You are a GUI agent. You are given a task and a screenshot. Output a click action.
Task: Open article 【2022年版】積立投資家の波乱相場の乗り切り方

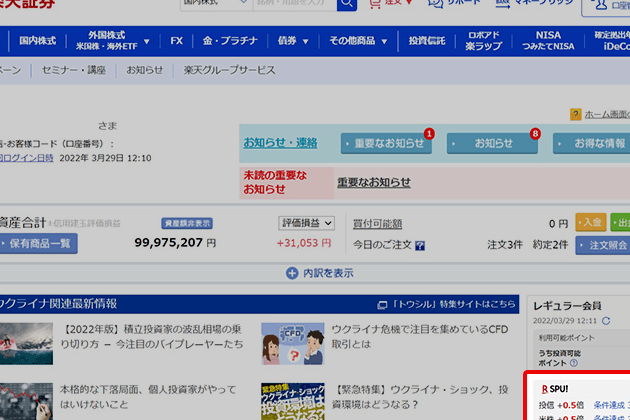[x=152, y=337]
